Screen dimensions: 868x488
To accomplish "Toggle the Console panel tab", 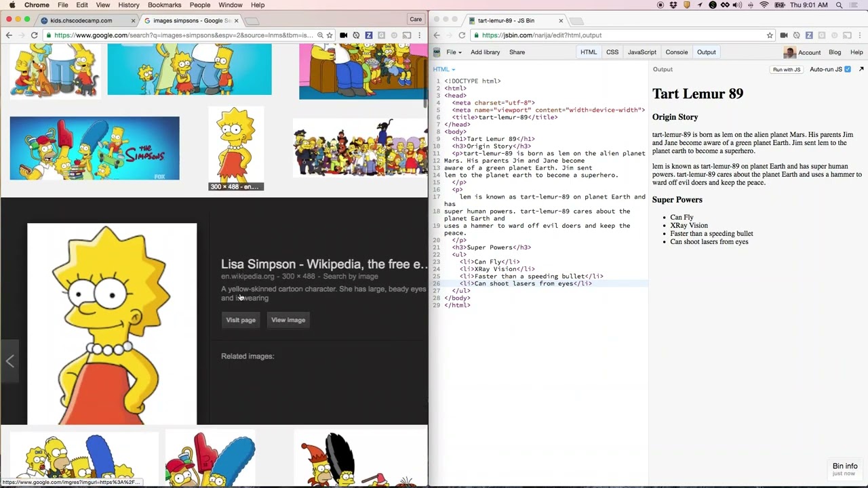I will tap(677, 52).
